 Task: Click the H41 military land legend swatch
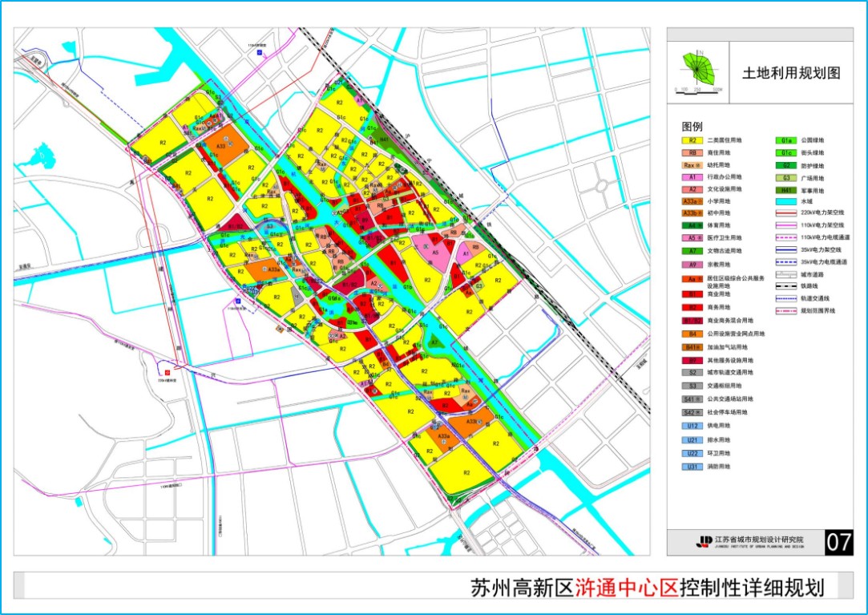(786, 190)
